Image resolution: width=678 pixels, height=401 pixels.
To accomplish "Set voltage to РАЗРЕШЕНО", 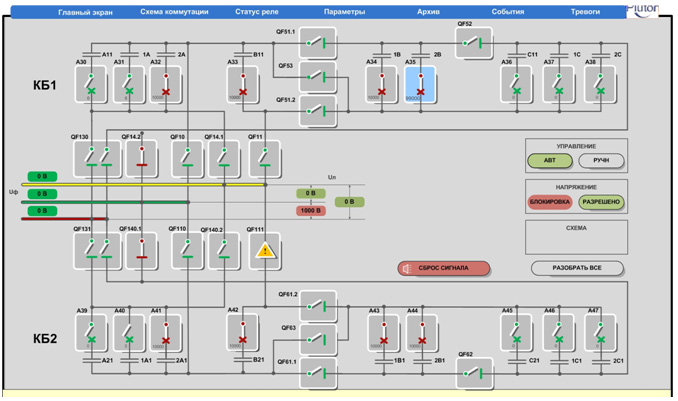I will pyautogui.click(x=601, y=202).
